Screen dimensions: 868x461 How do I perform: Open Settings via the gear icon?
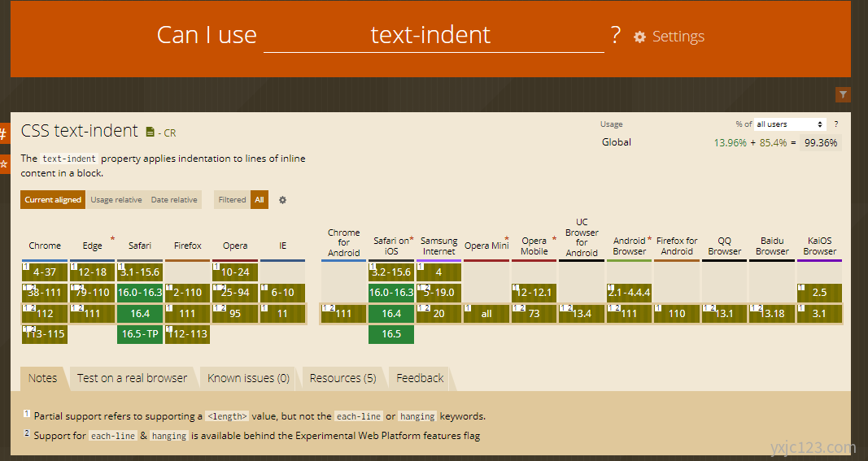pos(639,37)
